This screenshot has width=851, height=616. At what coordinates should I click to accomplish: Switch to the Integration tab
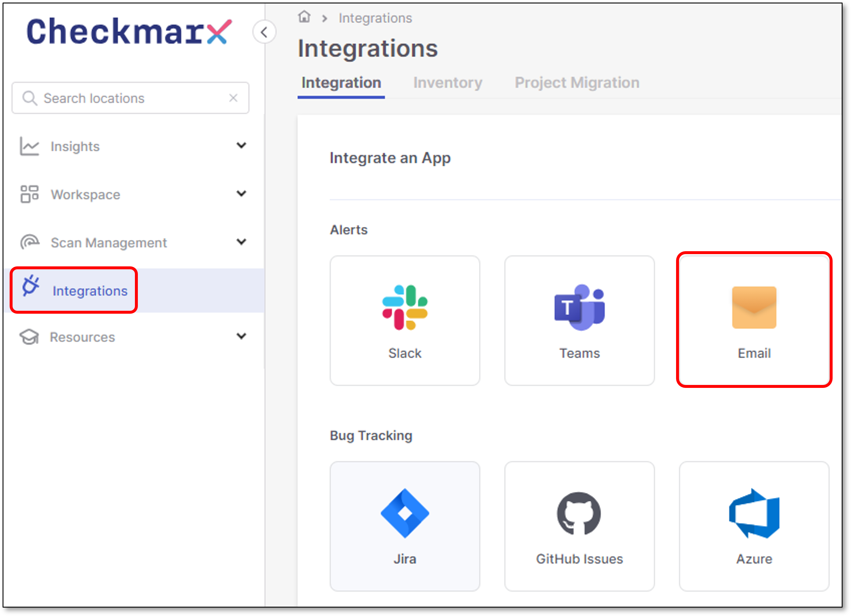[341, 83]
